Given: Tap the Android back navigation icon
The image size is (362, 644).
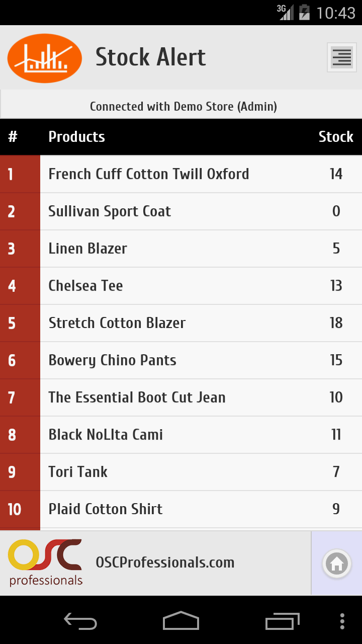Looking at the screenshot, I should [80, 621].
